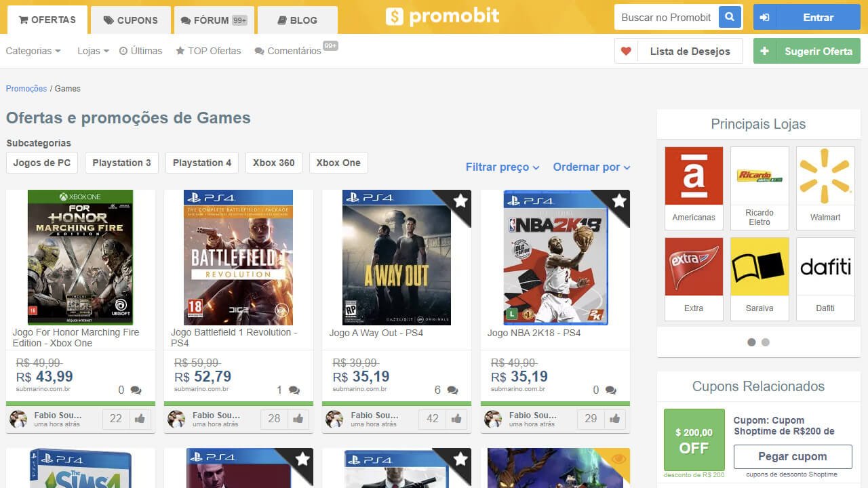Viewport: 868px width, 488px height.
Task: Open the Ordenar por dropdown
Action: point(591,167)
